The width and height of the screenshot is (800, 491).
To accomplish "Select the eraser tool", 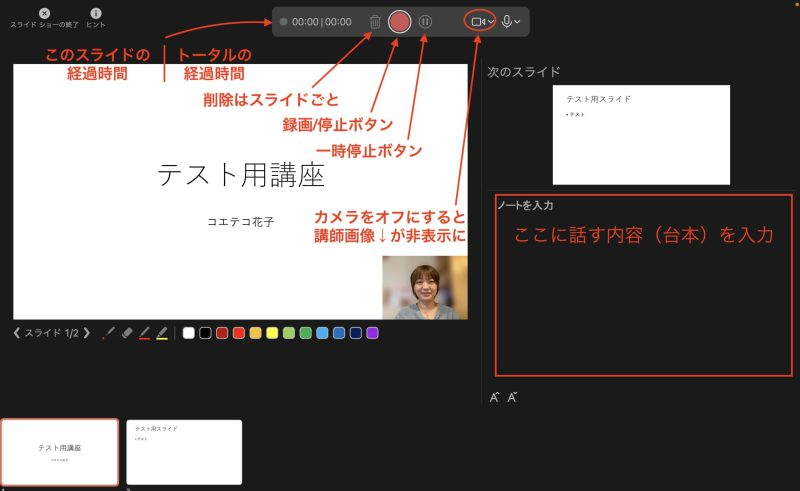I will (x=127, y=333).
